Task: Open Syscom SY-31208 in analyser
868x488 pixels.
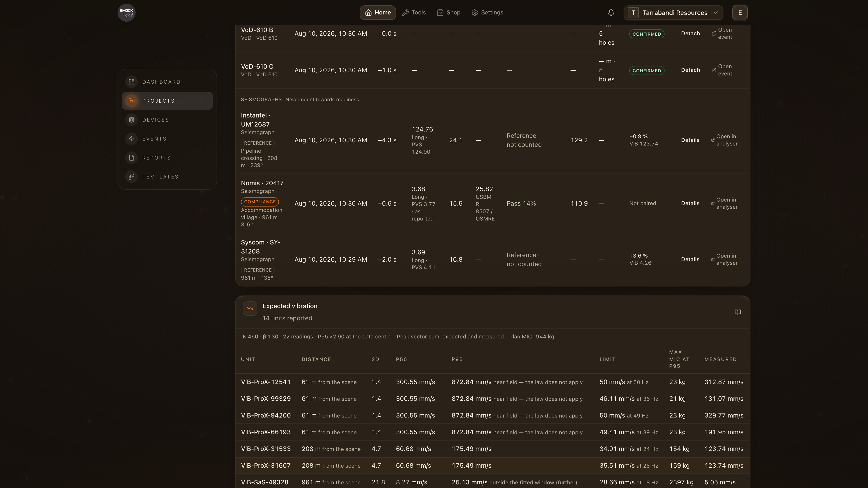Action: [x=724, y=259]
